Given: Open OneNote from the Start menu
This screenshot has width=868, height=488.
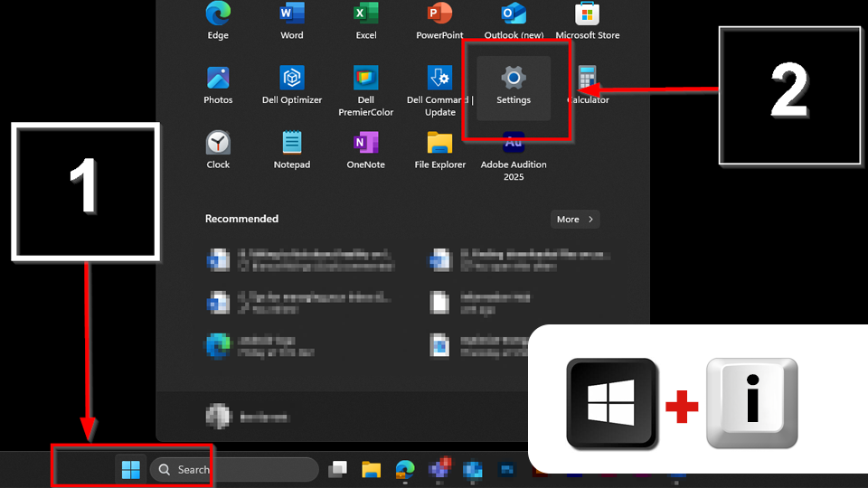Looking at the screenshot, I should pyautogui.click(x=366, y=150).
